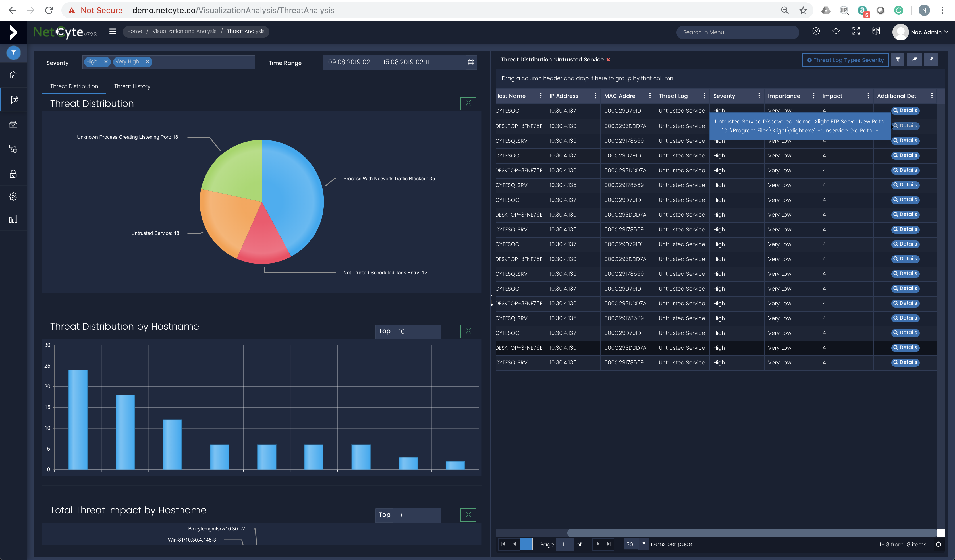The height and width of the screenshot is (560, 955).
Task: Click the blue filter icon in sidebar
Action: pyautogui.click(x=13, y=53)
